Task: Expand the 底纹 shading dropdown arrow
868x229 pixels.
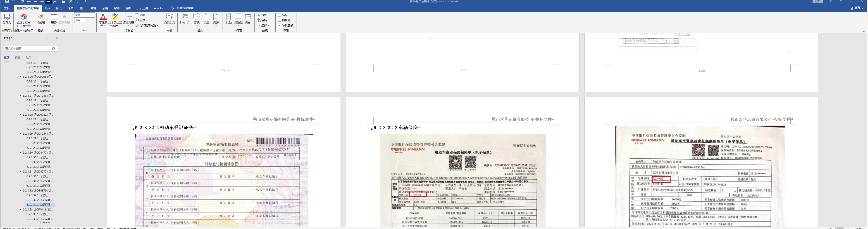Action: [147, 20]
